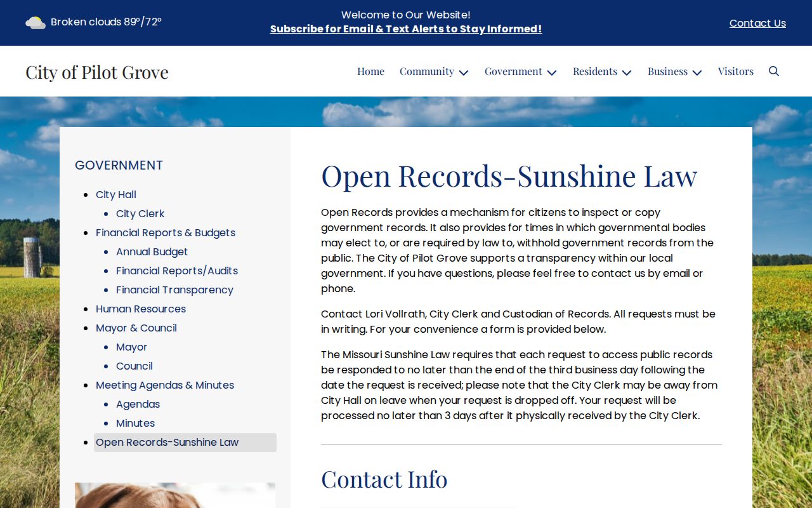This screenshot has width=812, height=508.
Task: Open Financial Reports/Audits link
Action: tap(177, 271)
